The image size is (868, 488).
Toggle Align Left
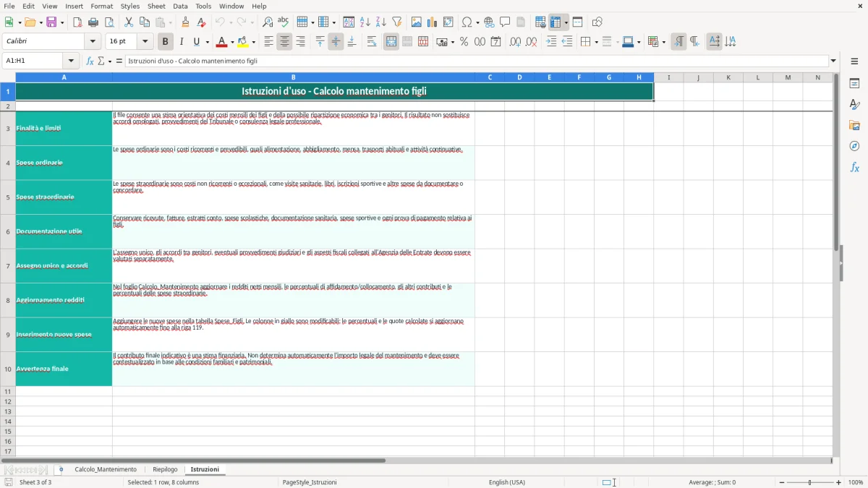click(x=268, y=42)
